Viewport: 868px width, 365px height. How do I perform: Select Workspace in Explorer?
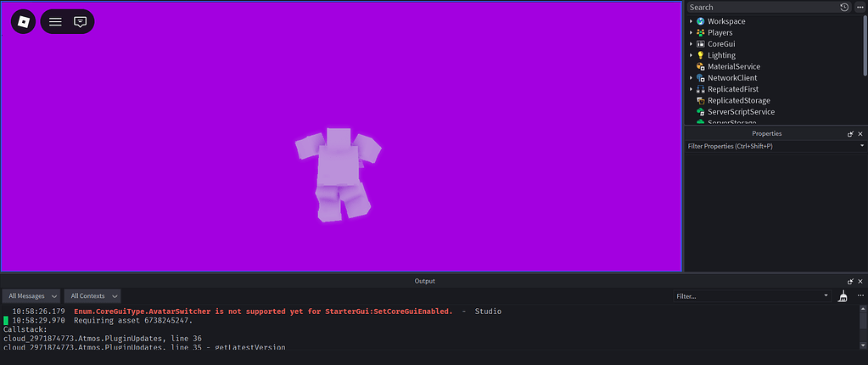pyautogui.click(x=726, y=21)
